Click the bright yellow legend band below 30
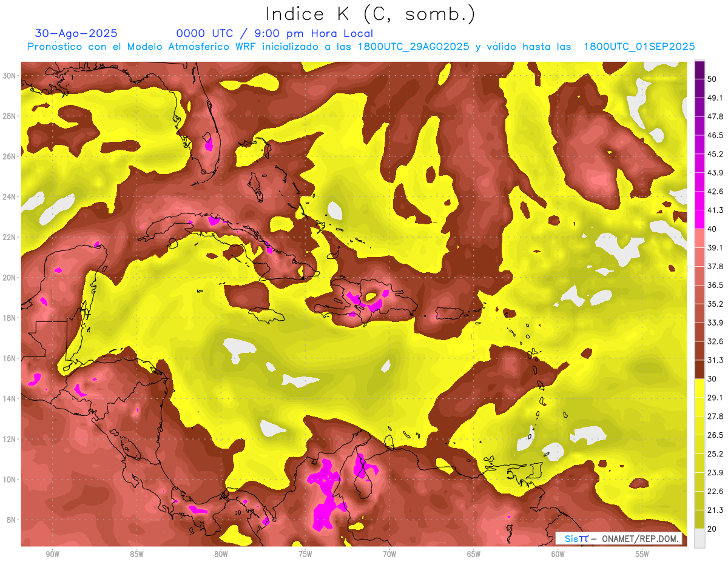Viewport: 728px width, 562px height. point(699,387)
